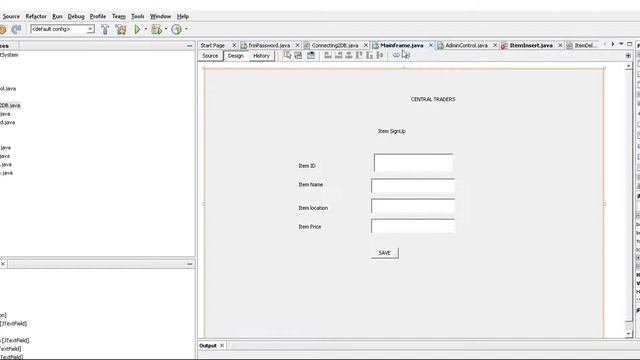
Task: Show the open documents list dropdown arrow
Action: 621,44
